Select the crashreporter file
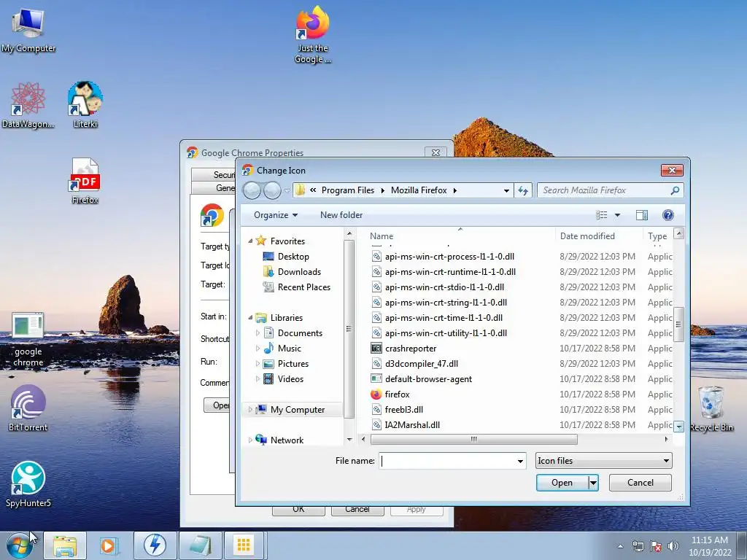The image size is (747, 560). click(x=411, y=349)
